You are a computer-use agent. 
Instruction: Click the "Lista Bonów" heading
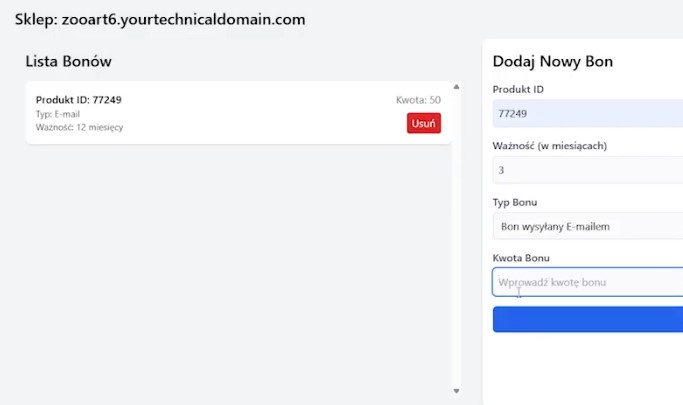pyautogui.click(x=68, y=62)
